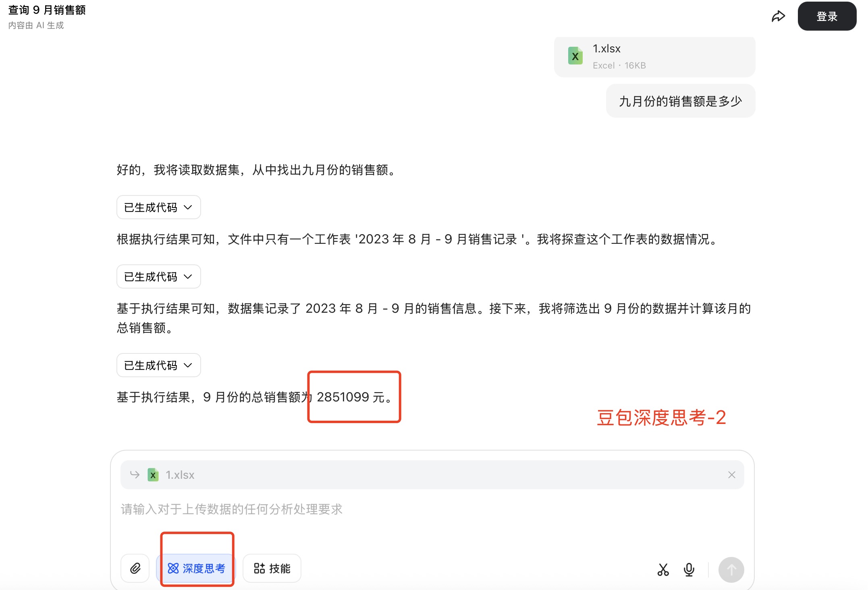Viewport: 868px width, 590px height.
Task: Click the 1.xlsx reference chip in input box
Action: point(180,475)
